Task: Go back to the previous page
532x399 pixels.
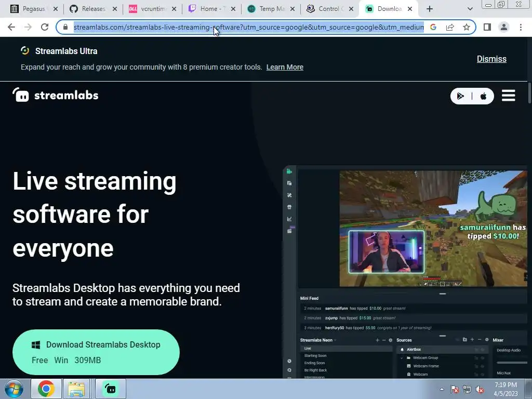Action: (x=11, y=27)
